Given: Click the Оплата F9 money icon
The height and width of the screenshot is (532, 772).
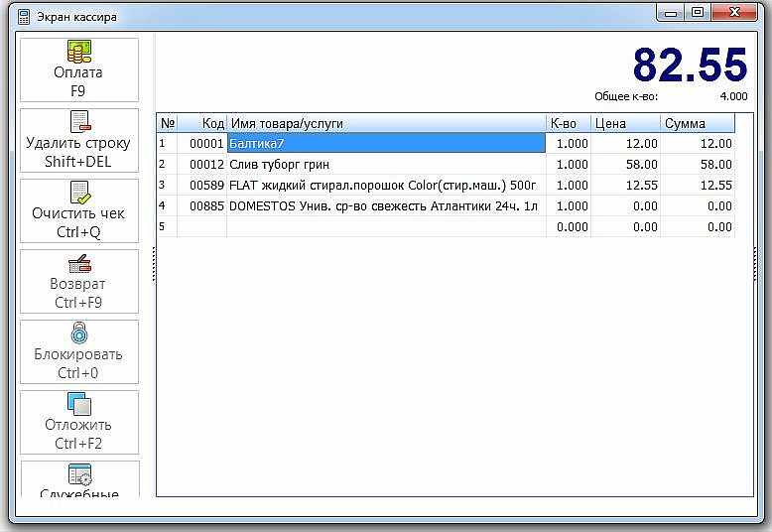Looking at the screenshot, I should pos(79,52).
